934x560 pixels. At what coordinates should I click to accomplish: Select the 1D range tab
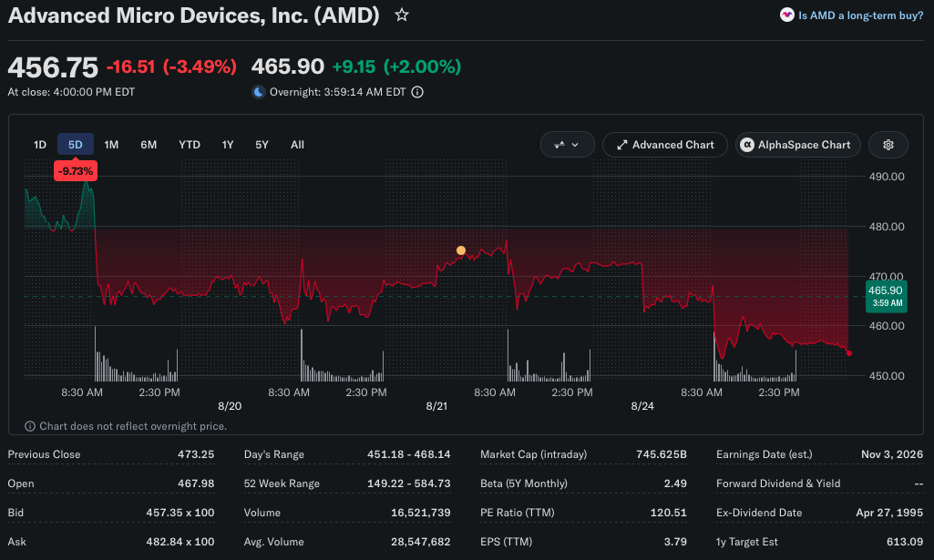pos(40,145)
